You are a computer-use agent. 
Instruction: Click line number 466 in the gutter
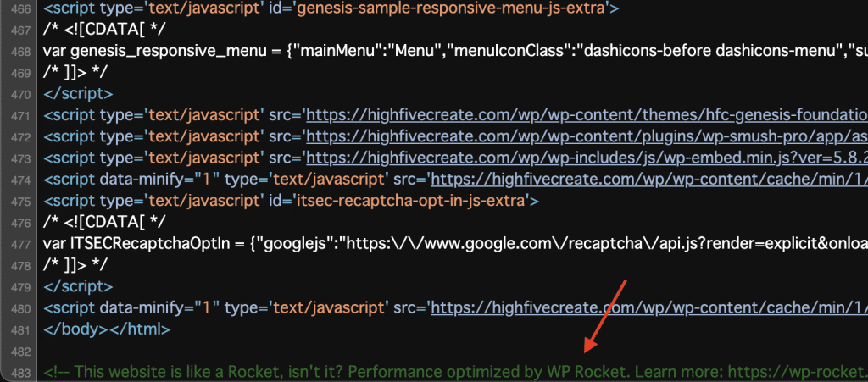click(20, 8)
